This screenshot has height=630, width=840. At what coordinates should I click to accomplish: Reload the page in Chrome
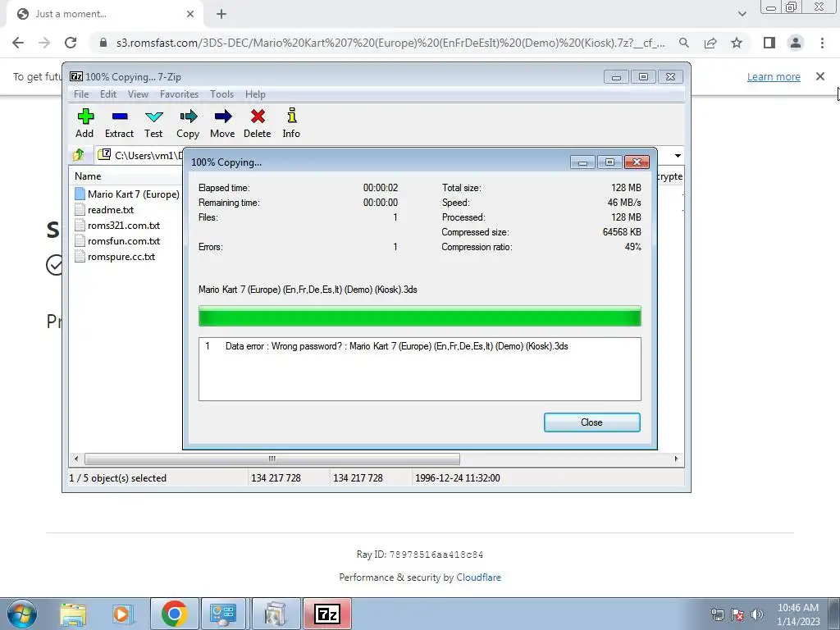[71, 43]
